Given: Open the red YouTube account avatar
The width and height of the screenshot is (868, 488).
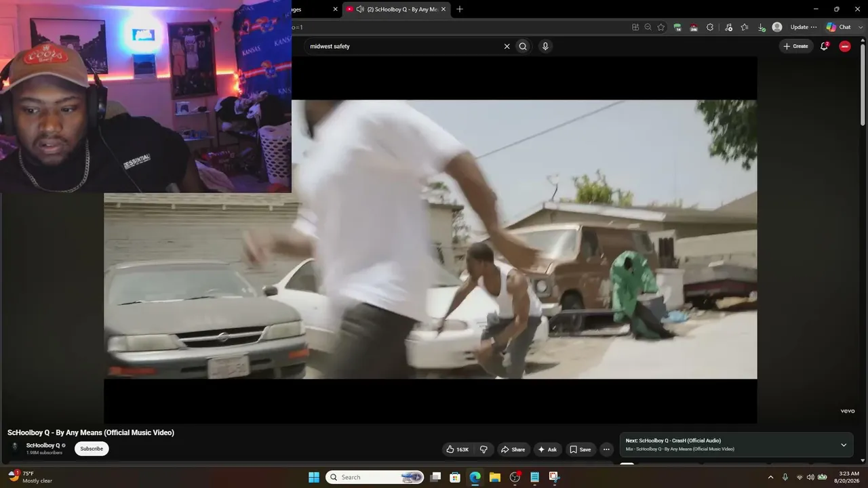Looking at the screenshot, I should click(x=845, y=46).
